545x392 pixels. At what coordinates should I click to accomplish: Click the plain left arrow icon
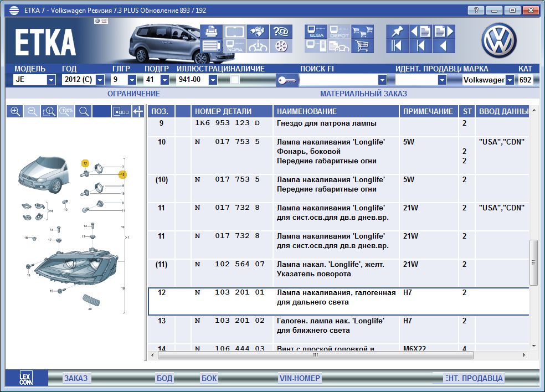[444, 46]
